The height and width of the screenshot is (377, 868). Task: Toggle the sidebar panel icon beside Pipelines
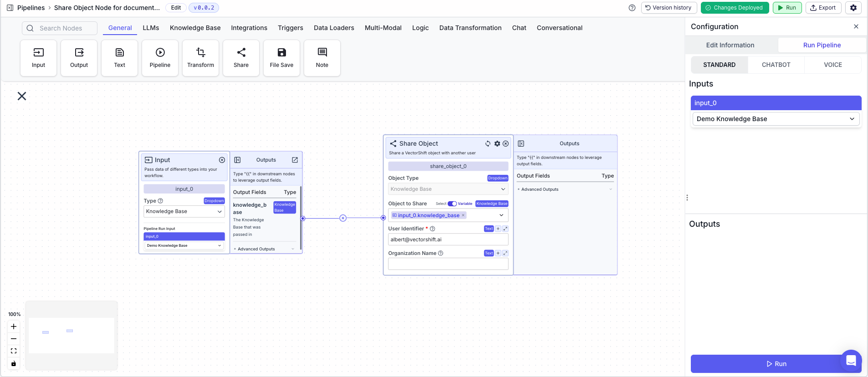point(10,8)
